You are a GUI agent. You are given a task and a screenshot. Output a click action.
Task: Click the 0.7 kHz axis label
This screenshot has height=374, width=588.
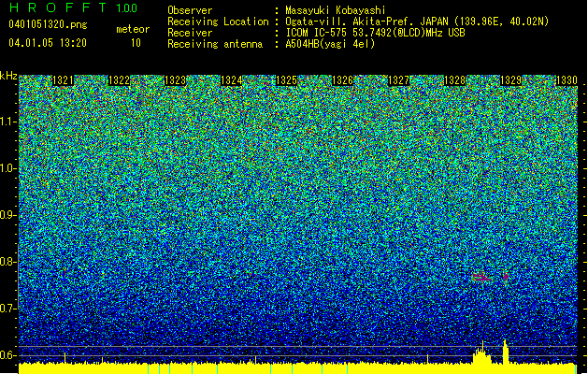click(7, 309)
